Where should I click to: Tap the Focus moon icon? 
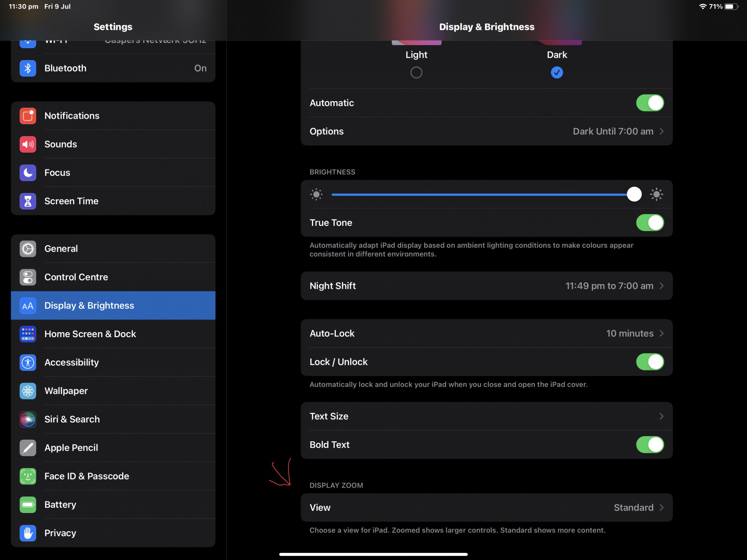(28, 172)
